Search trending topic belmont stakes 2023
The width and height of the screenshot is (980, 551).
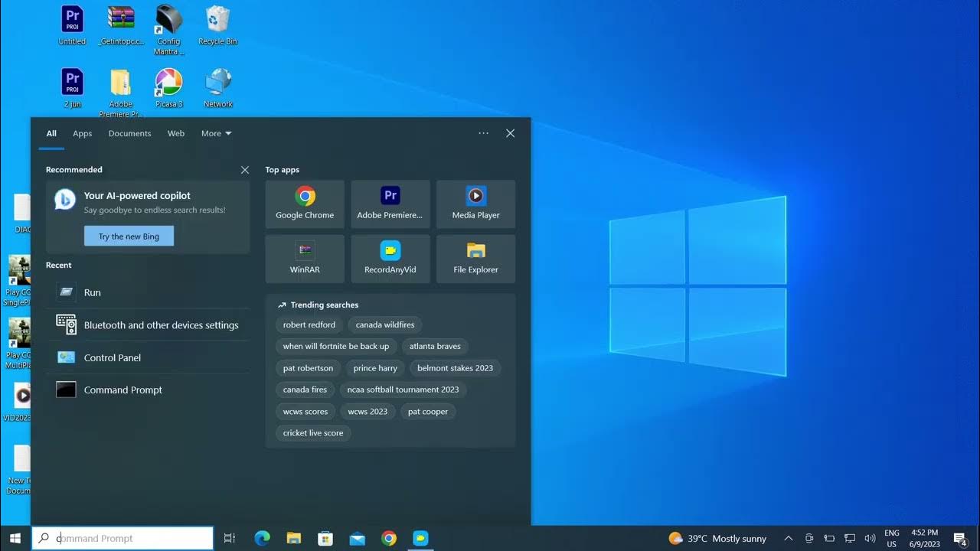click(456, 368)
